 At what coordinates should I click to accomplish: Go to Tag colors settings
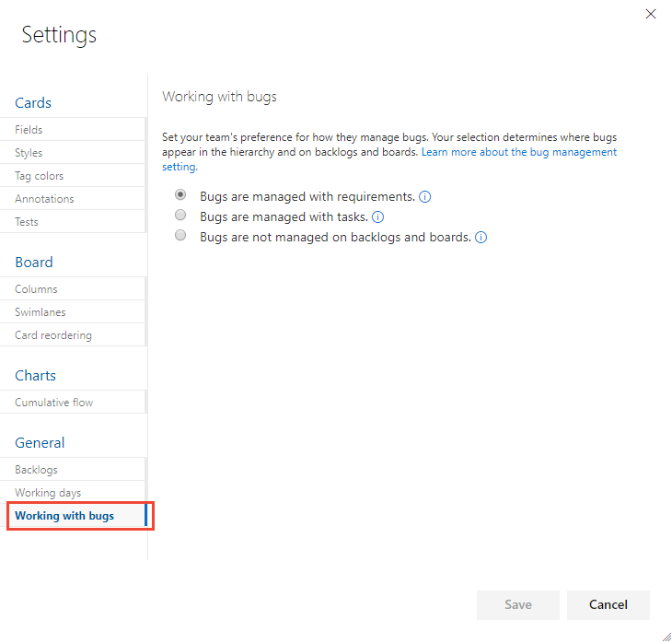[x=40, y=176]
